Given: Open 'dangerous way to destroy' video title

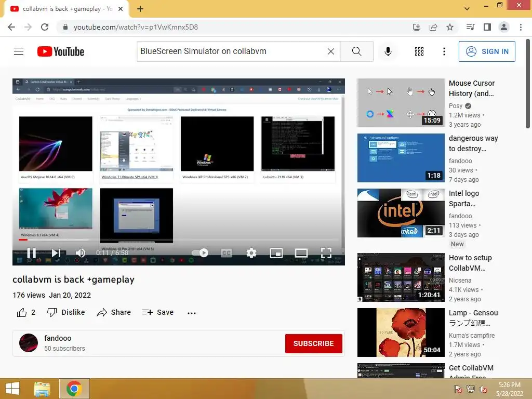Looking at the screenshot, I should tap(473, 143).
